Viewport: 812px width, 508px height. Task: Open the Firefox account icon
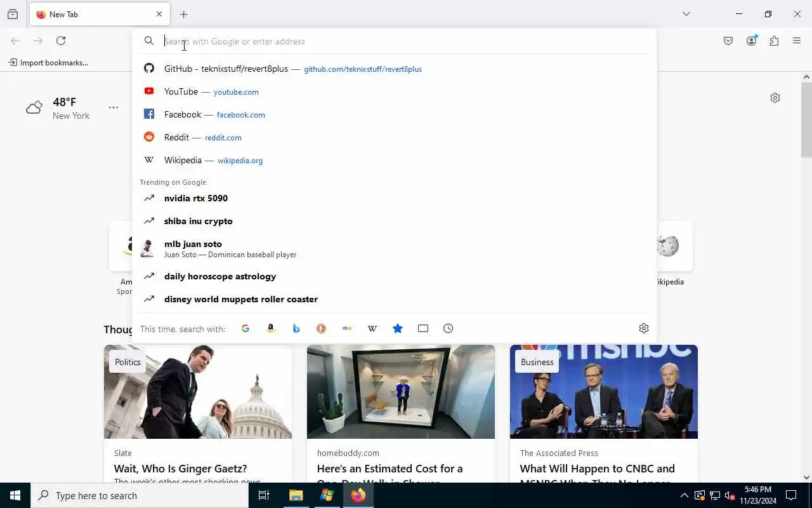coord(752,41)
